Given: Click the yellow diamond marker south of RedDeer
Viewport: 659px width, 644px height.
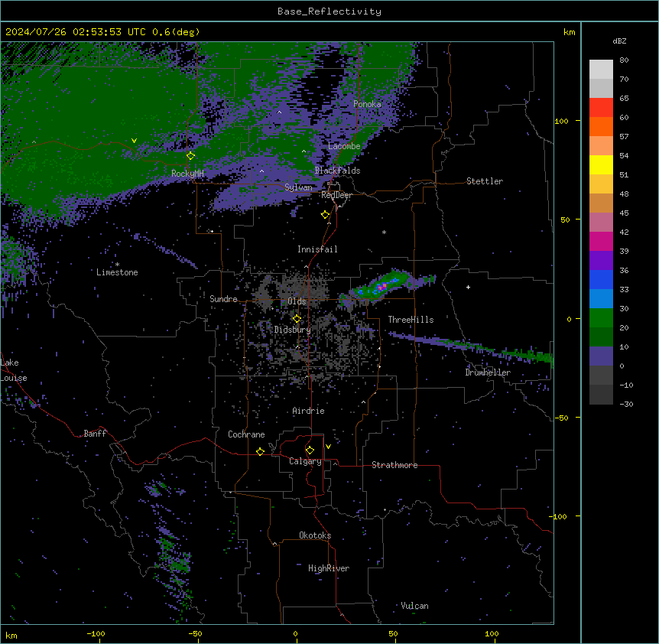Looking at the screenshot, I should (325, 215).
